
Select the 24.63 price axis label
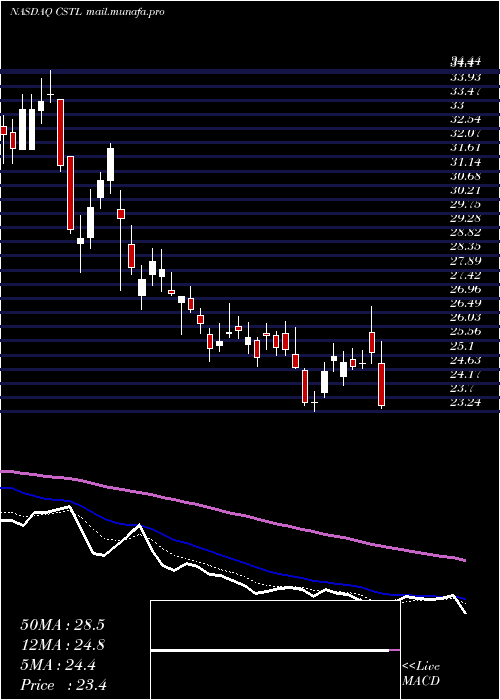pyautogui.click(x=465, y=360)
